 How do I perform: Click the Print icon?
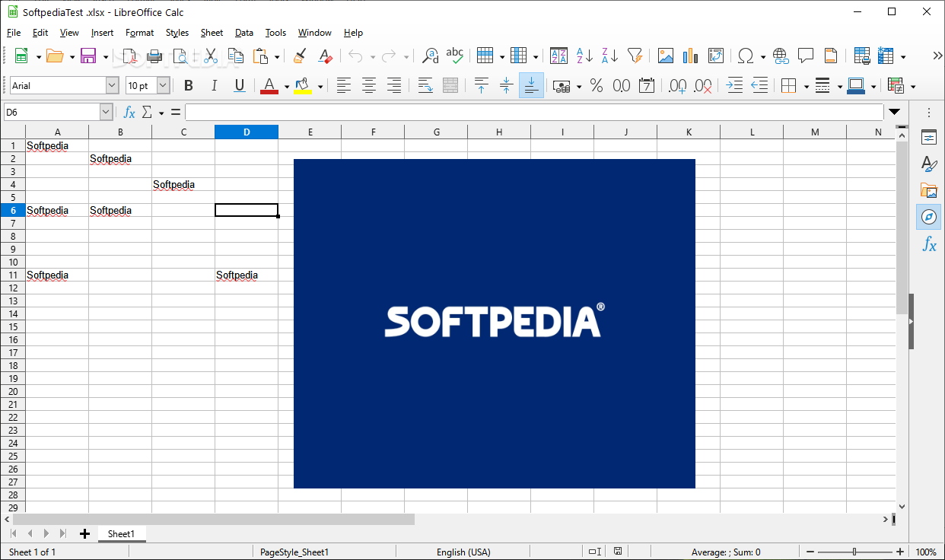(x=154, y=56)
